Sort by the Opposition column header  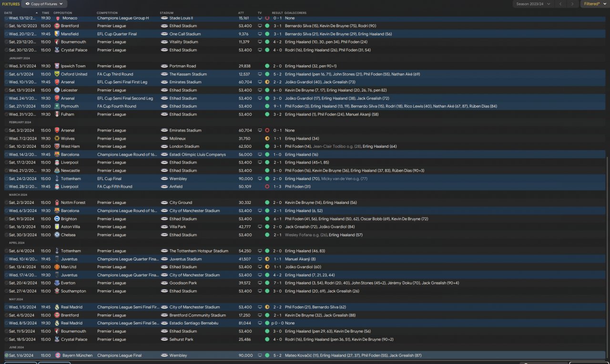(63, 13)
